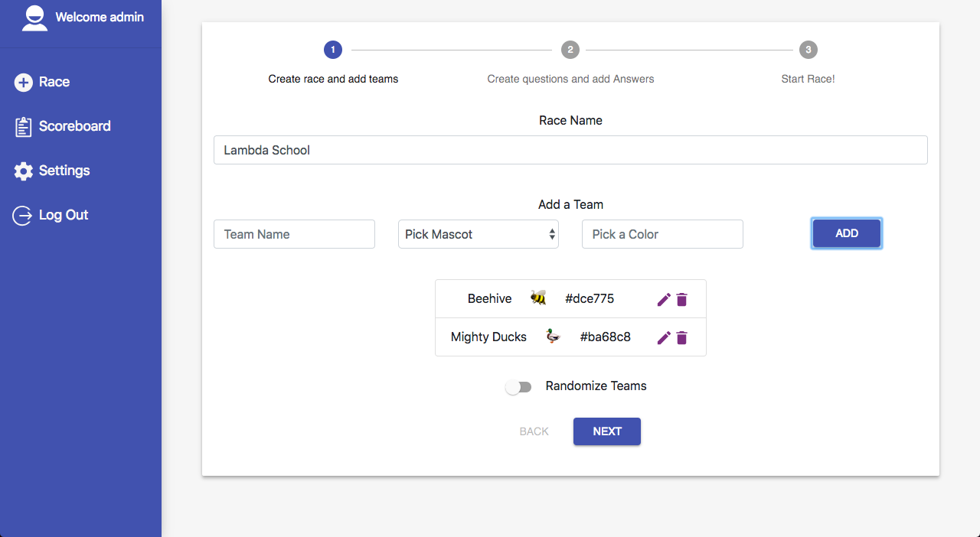Viewport: 980px width, 537px height.
Task: Open Scoreboard via its clipboard icon
Action: click(x=23, y=127)
